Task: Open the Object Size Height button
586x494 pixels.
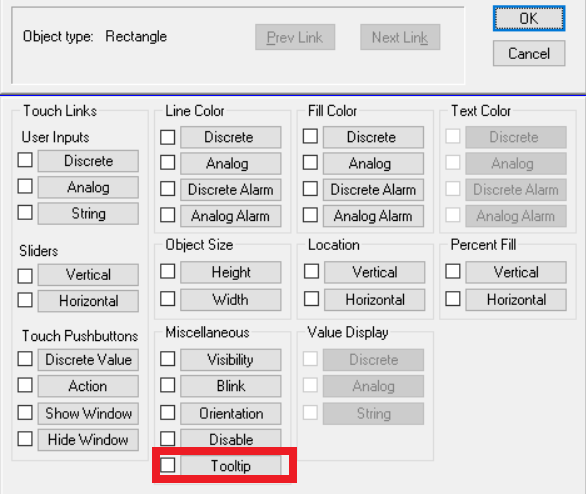Action: (231, 272)
